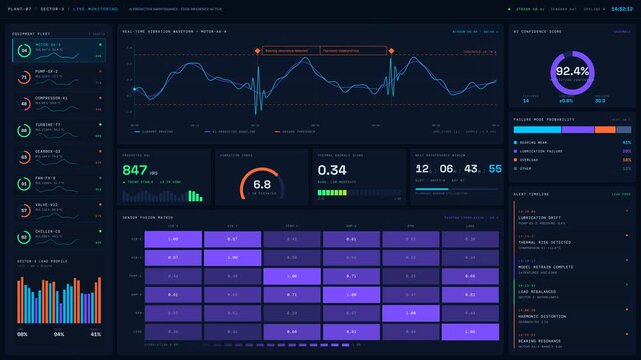Toggle the AI Predicted Baseline legend entry
This screenshot has height=360, width=641.
click(230, 132)
